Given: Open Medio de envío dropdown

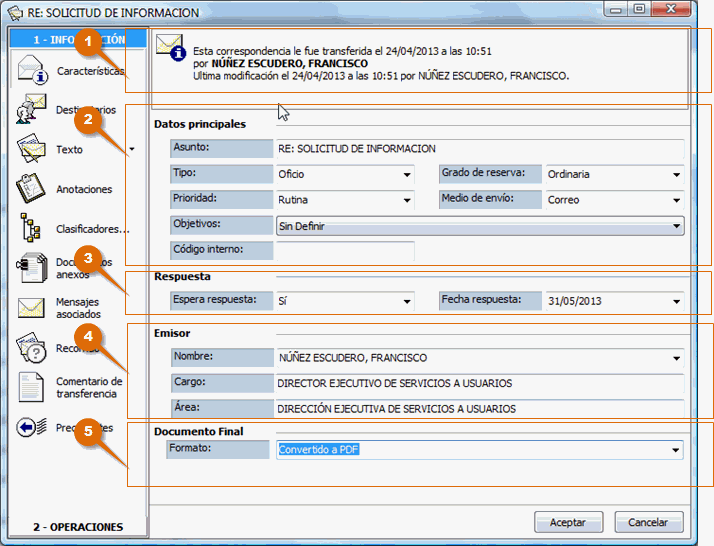Looking at the screenshot, I should (x=677, y=200).
